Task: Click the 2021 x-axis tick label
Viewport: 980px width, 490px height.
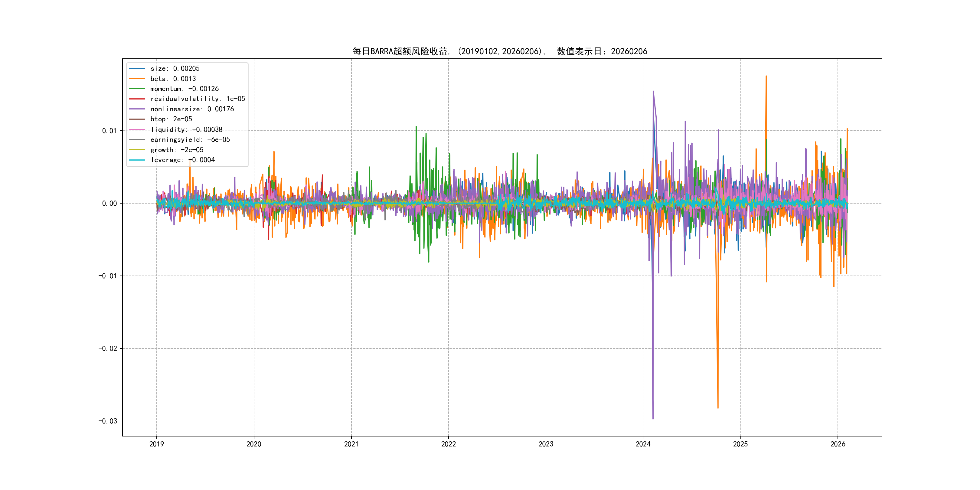Action: pos(351,444)
